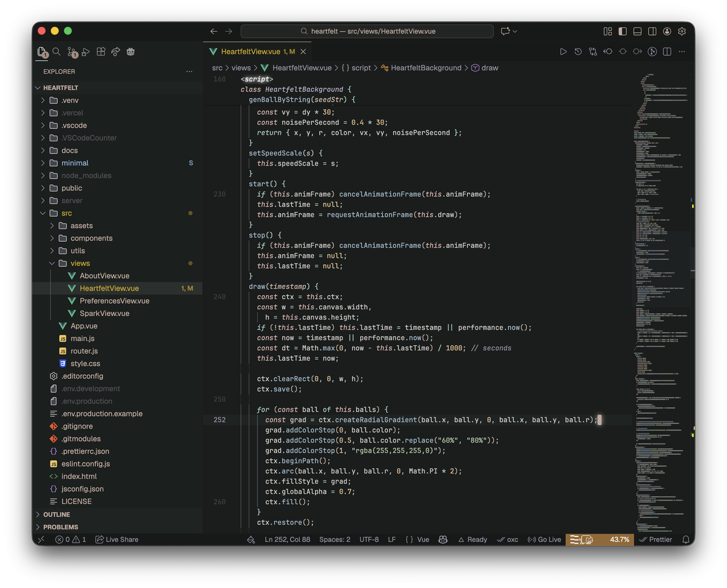Click the Prettier status button
727x588 pixels.
tap(656, 540)
